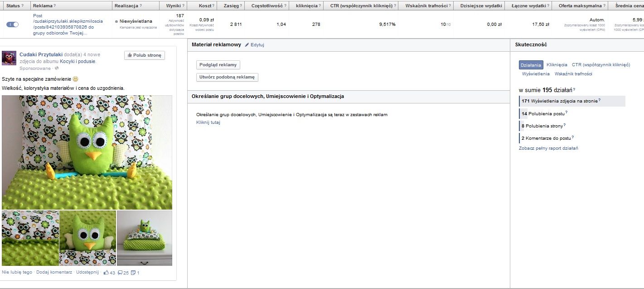
Task: Open the Wskaźnik trafności tab
Action: click(573, 73)
